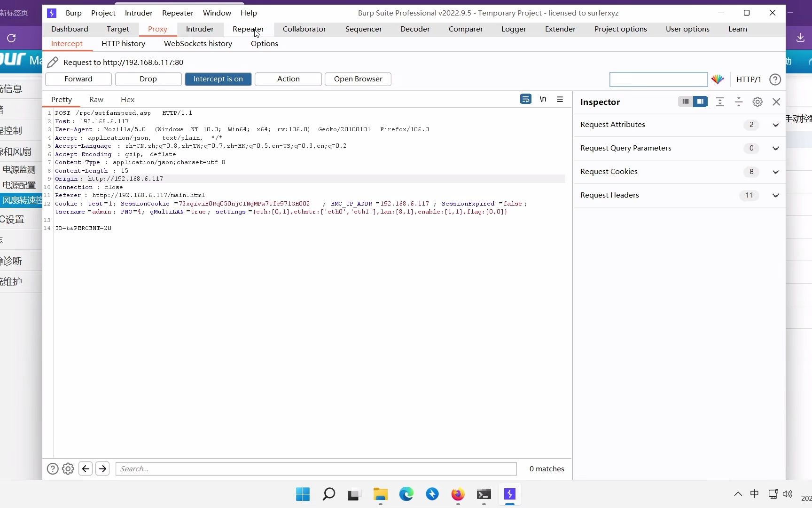The image size is (812, 508).
Task: Click Inspector collapse all sections icon
Action: pos(739,102)
